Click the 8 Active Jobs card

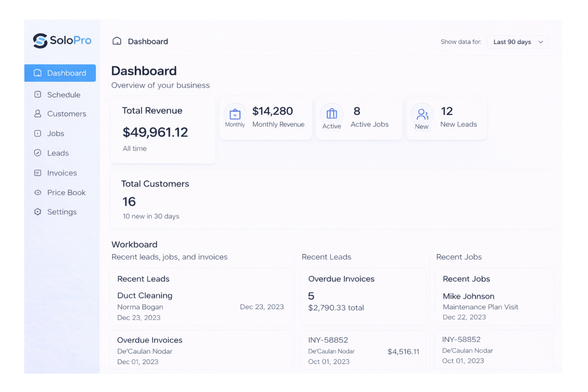359,118
